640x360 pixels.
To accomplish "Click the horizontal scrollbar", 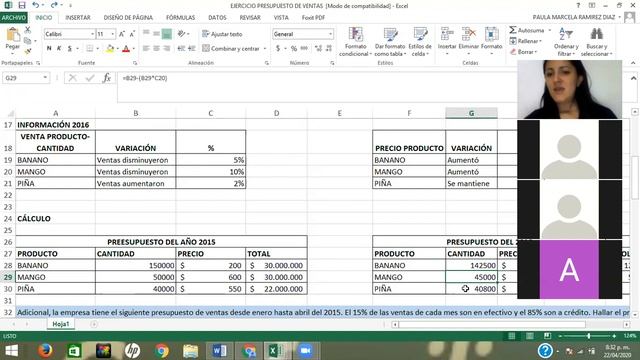I will coord(493,324).
